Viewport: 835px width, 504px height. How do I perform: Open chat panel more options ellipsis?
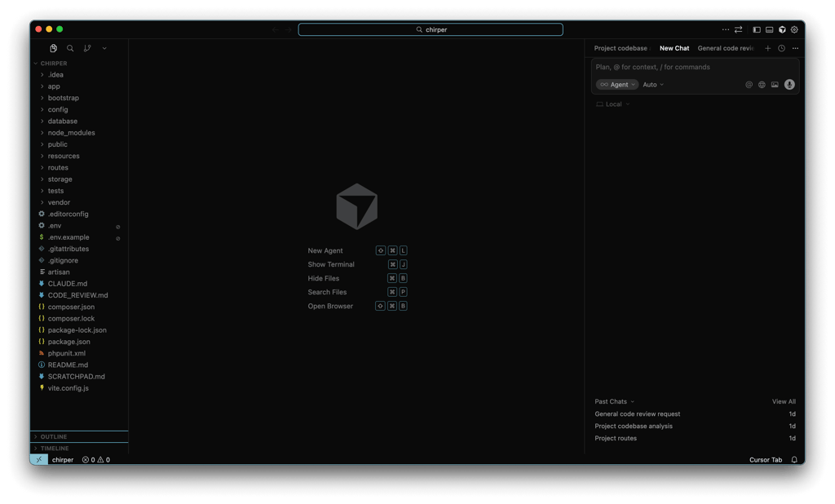point(796,48)
